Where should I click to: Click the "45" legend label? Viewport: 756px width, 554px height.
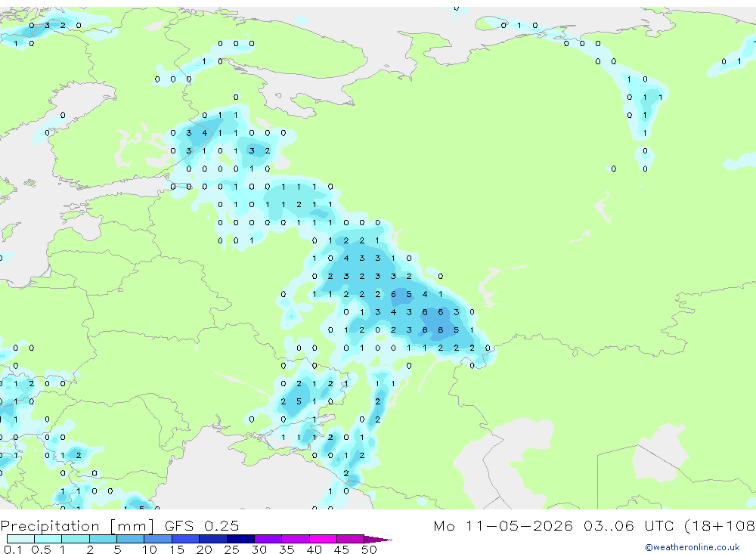342,549
